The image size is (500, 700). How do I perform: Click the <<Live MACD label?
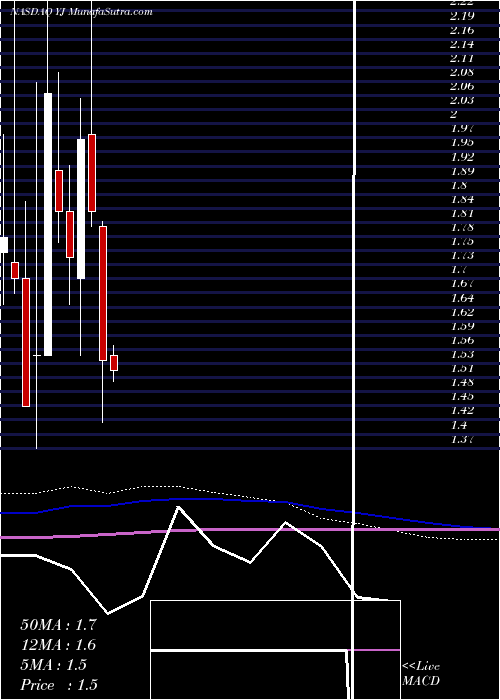(x=421, y=674)
